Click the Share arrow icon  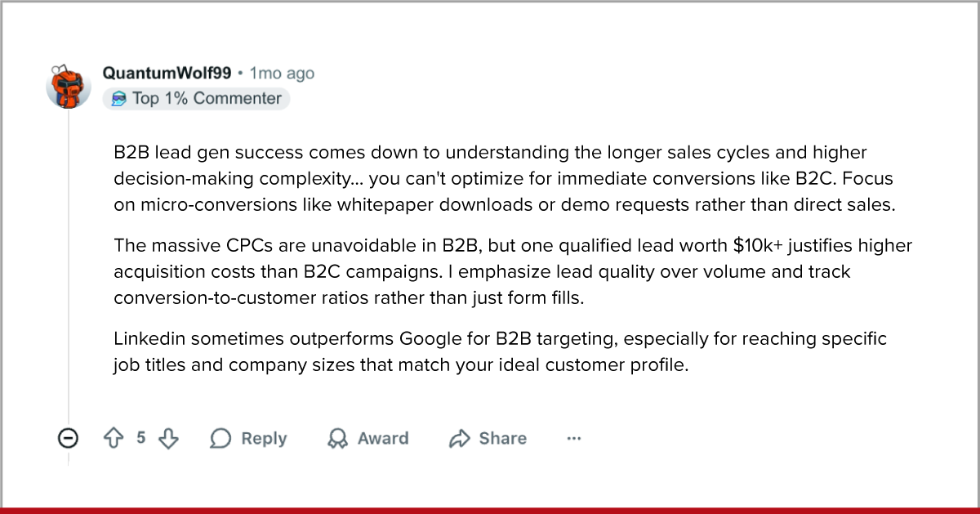461,438
